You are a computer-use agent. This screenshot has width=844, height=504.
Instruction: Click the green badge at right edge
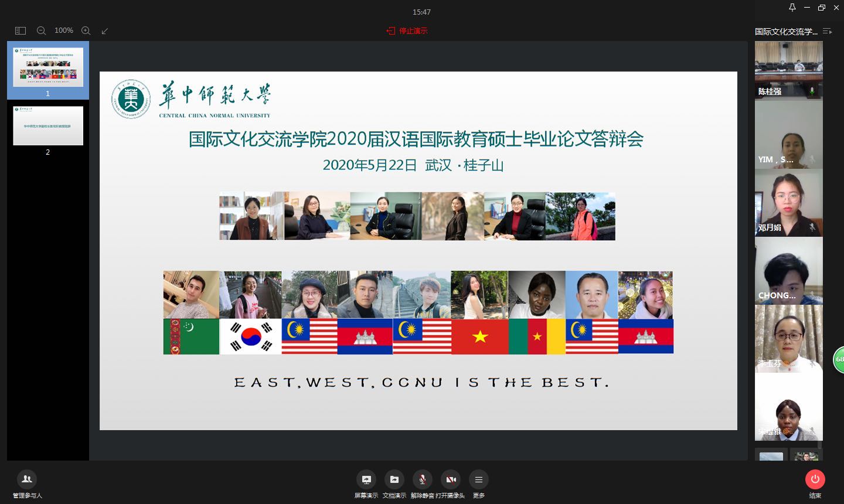pos(839,359)
